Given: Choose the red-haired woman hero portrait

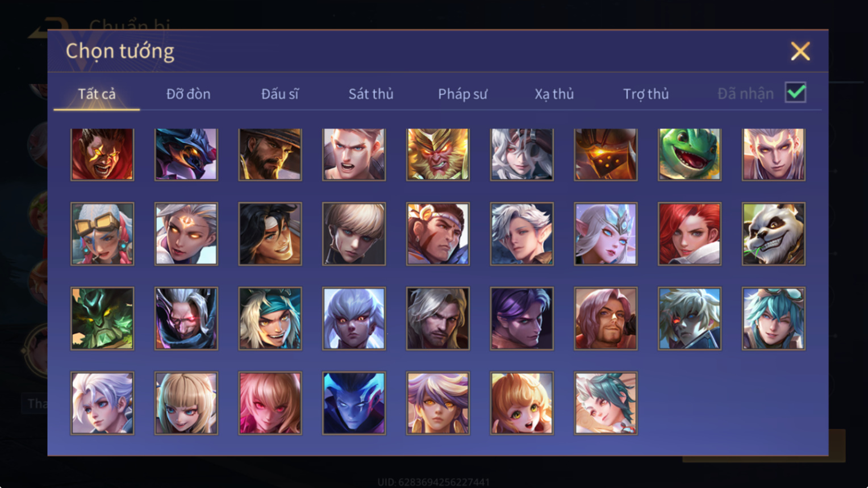Looking at the screenshot, I should tap(689, 233).
